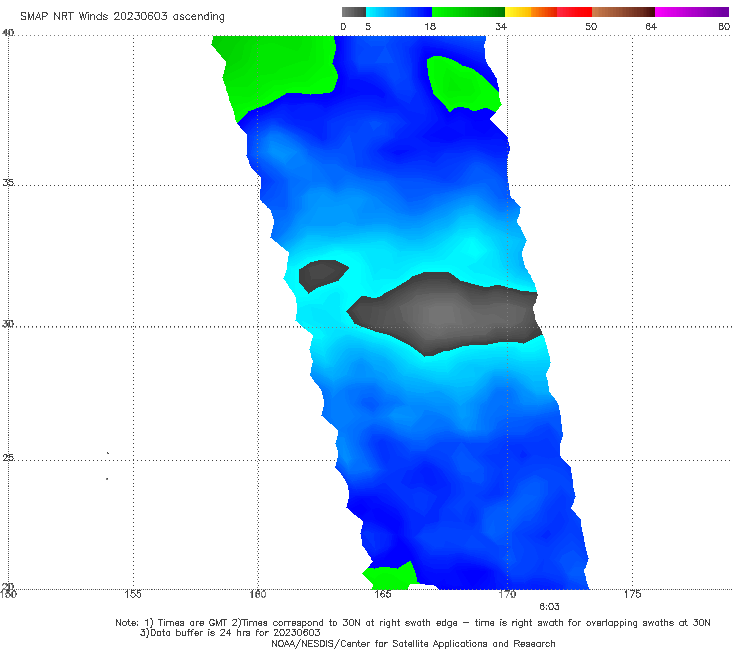
Task: Click the large gray low-wind region near 30N
Action: [444, 314]
